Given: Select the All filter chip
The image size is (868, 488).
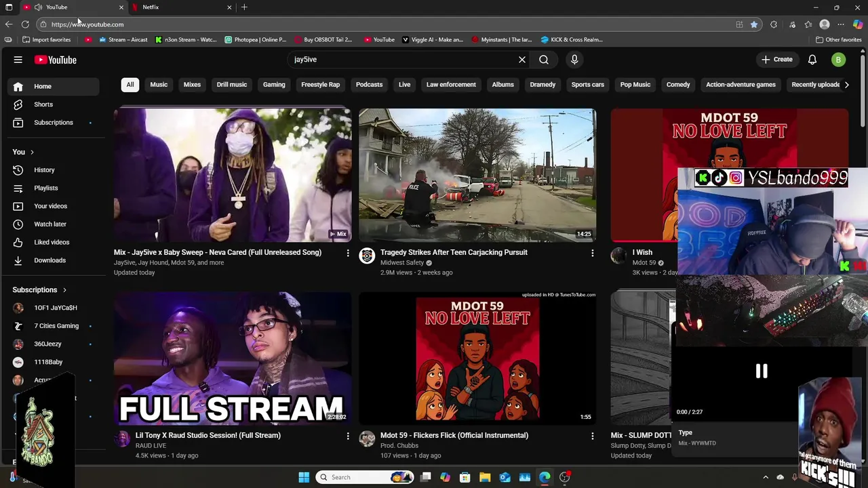Looking at the screenshot, I should (130, 85).
